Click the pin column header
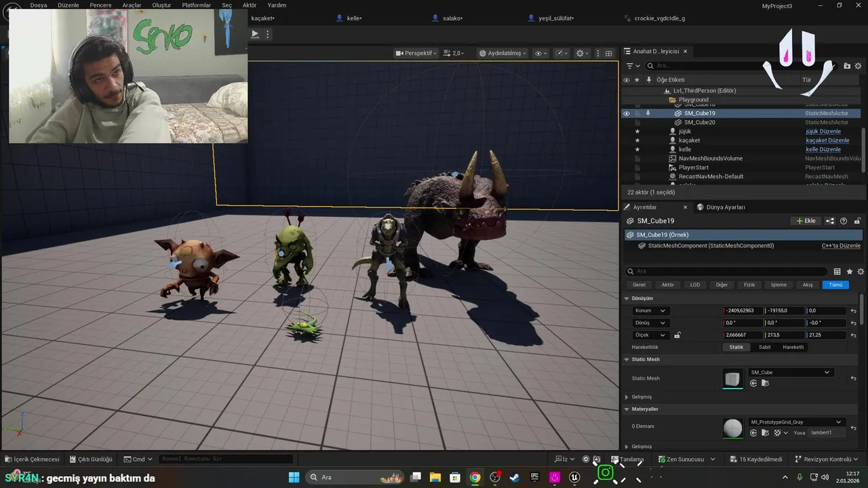Screen dimensions: 868x488 coord(649,80)
